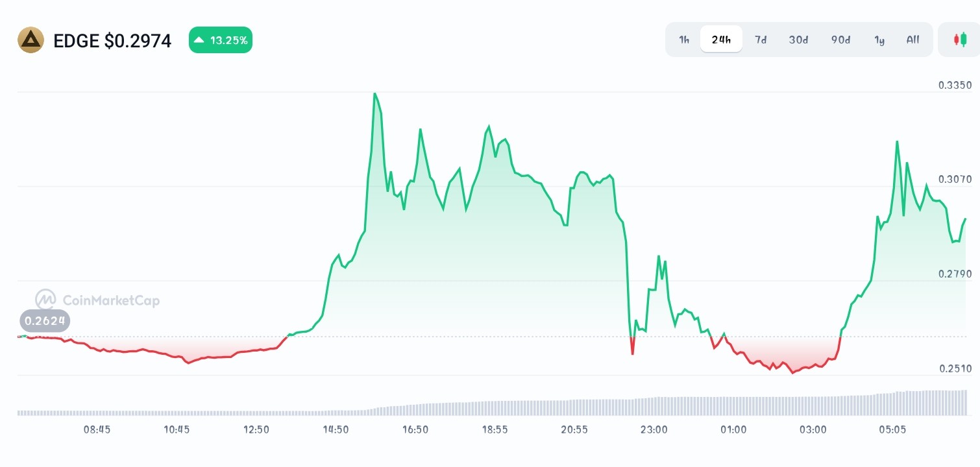Click the EDGE coin logo icon
Viewport: 980px width, 467px height.
[x=31, y=40]
